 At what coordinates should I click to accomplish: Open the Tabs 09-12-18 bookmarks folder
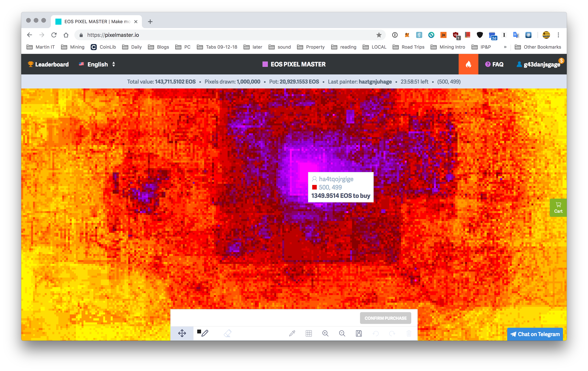[x=217, y=47]
